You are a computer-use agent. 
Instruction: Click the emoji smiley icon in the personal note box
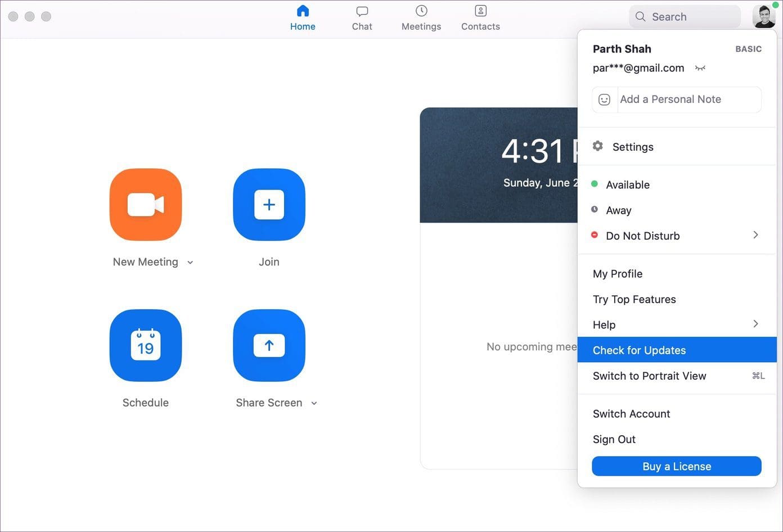pos(604,100)
